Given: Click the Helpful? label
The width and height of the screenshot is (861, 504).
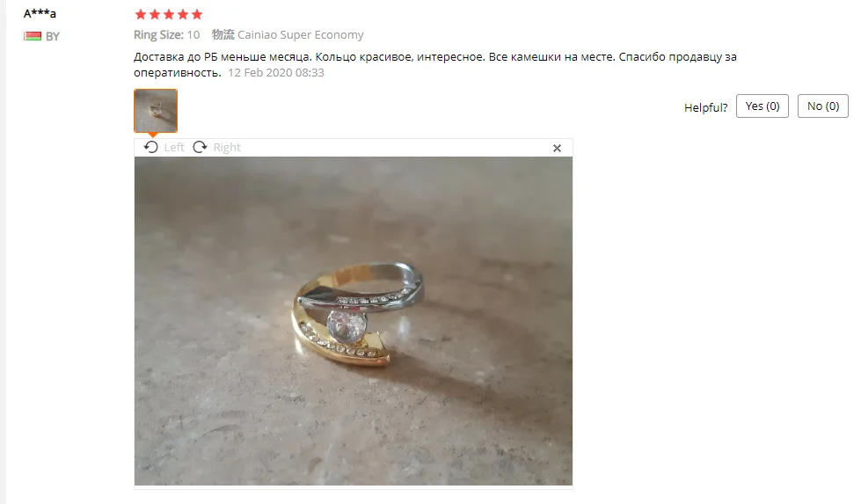Looking at the screenshot, I should click(x=705, y=107).
